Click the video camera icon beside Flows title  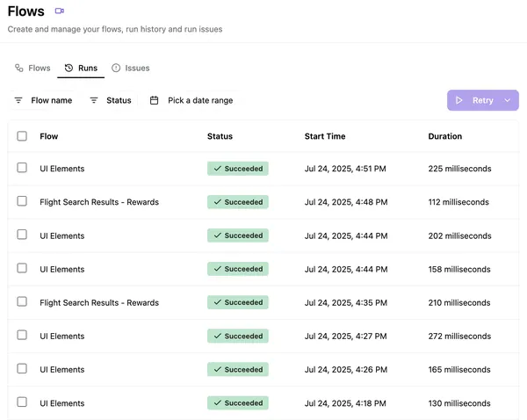(x=60, y=11)
